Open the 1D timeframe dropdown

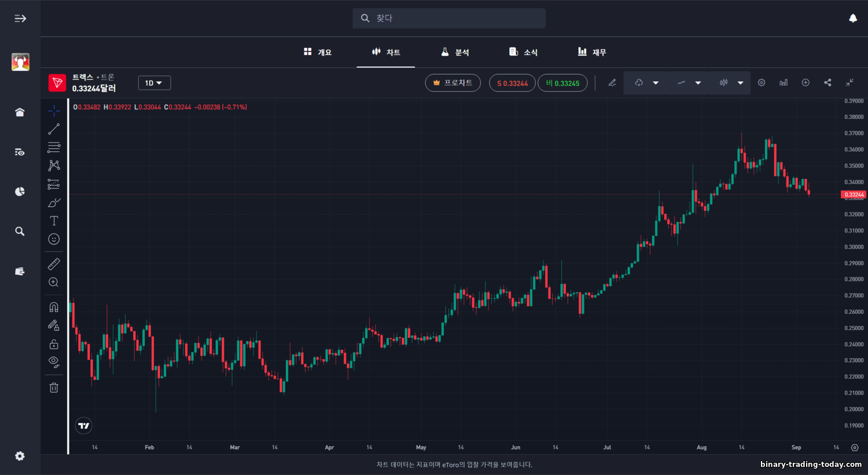pos(154,83)
